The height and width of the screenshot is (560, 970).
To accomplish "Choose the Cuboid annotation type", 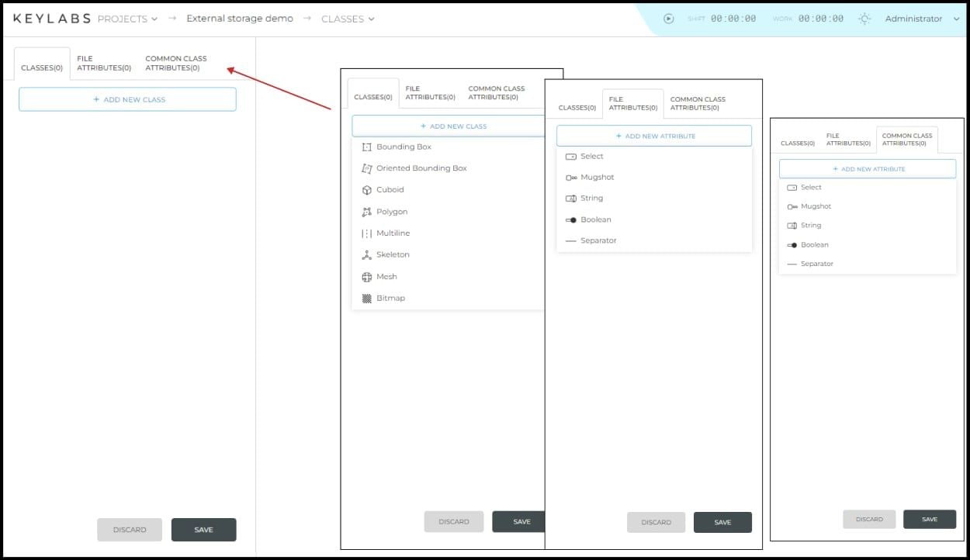I will point(388,189).
